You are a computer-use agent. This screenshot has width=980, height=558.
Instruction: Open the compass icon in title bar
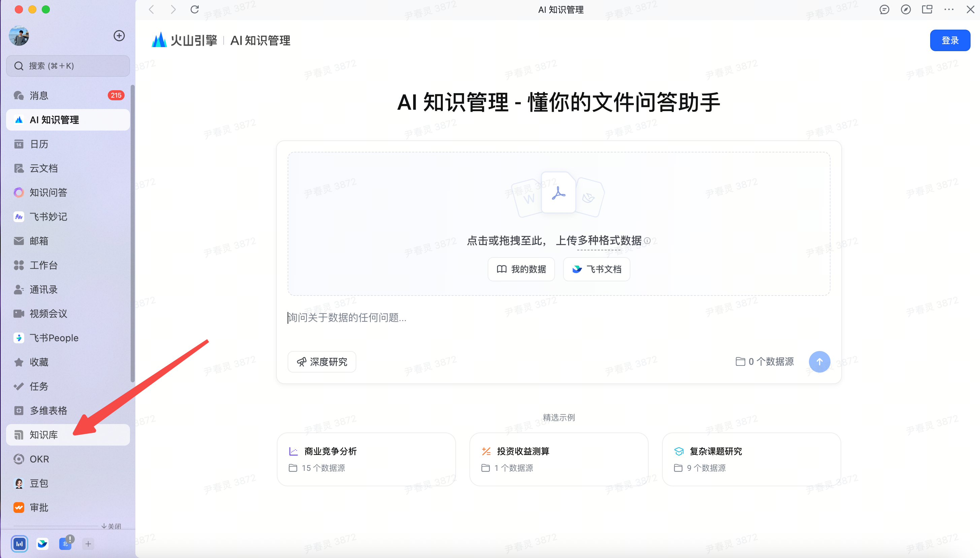tap(906, 9)
